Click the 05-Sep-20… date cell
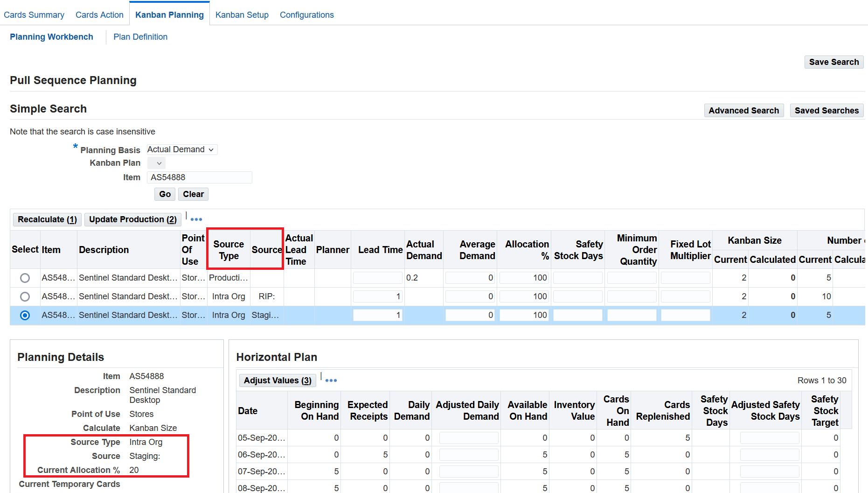The width and height of the screenshot is (868, 493). [x=262, y=438]
